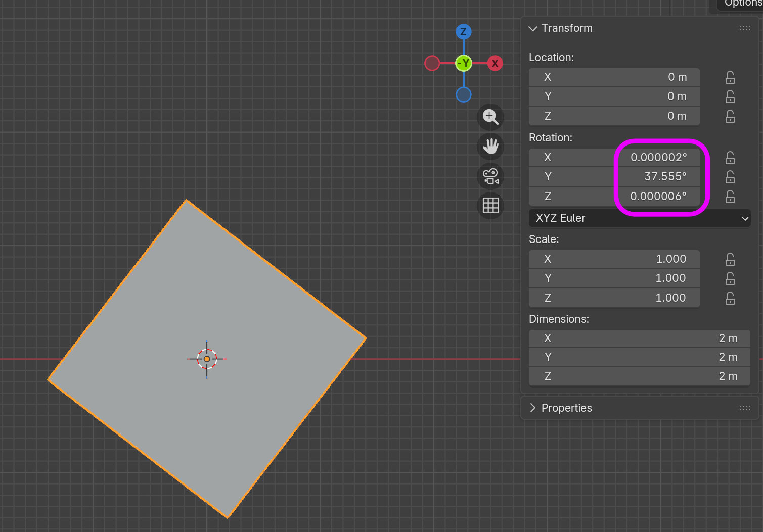Click the Rotation X field showing 0.000002°
Image resolution: width=763 pixels, height=532 pixels.
pyautogui.click(x=614, y=158)
